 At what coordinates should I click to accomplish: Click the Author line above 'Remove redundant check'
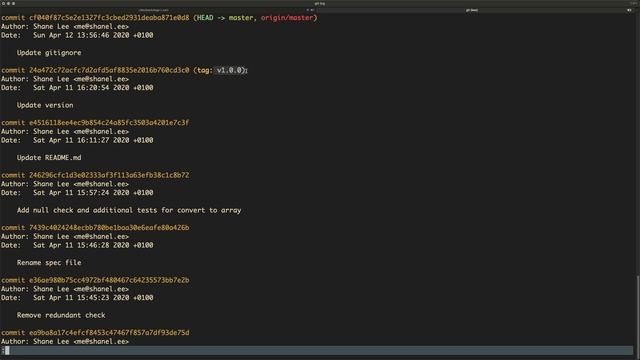(x=65, y=289)
